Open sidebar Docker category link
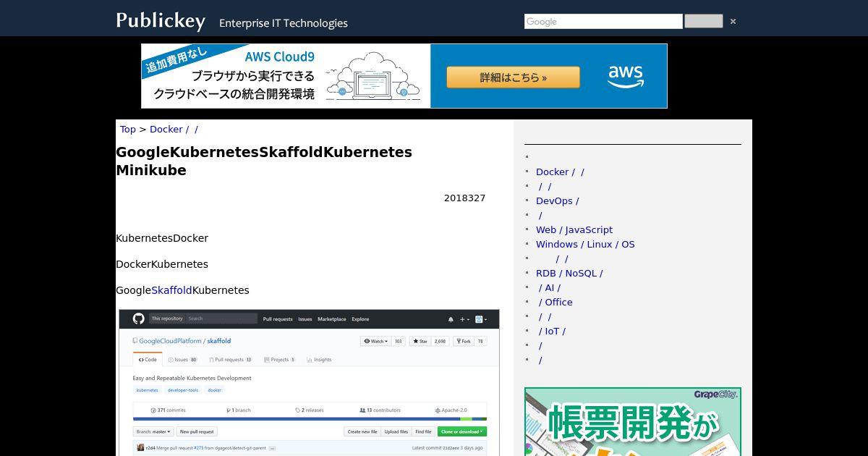Viewport: 868px width, 456px height. (560, 172)
